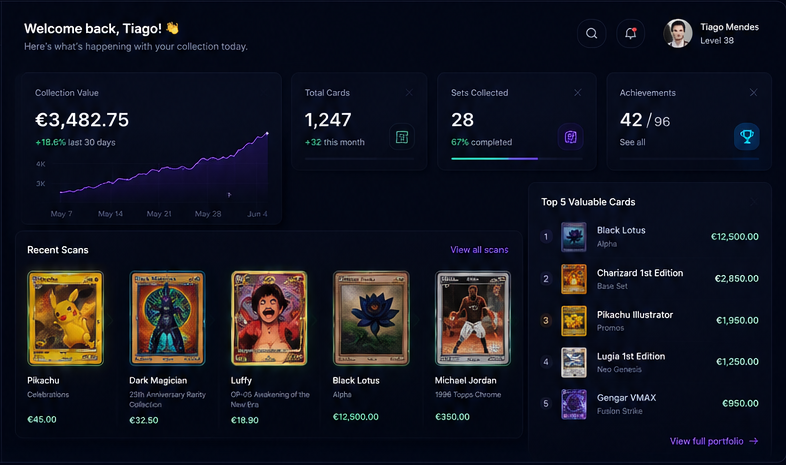Click the €1,250.00 price
This screenshot has height=465, width=786.
pyautogui.click(x=737, y=362)
